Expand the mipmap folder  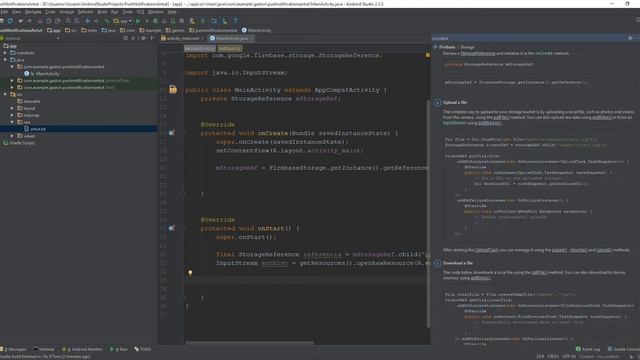coord(12,116)
